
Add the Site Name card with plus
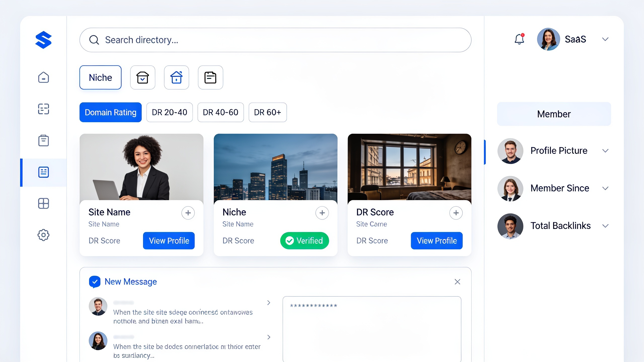coord(188,213)
